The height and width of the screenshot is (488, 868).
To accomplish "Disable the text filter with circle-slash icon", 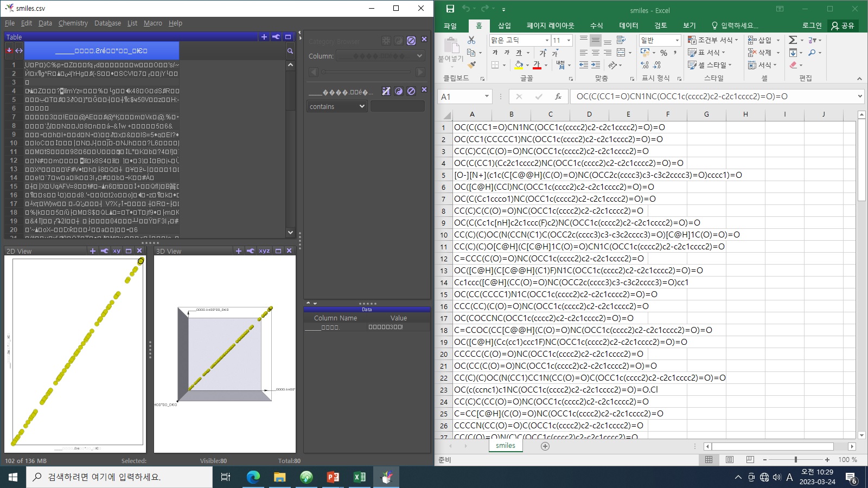I will coord(411,91).
